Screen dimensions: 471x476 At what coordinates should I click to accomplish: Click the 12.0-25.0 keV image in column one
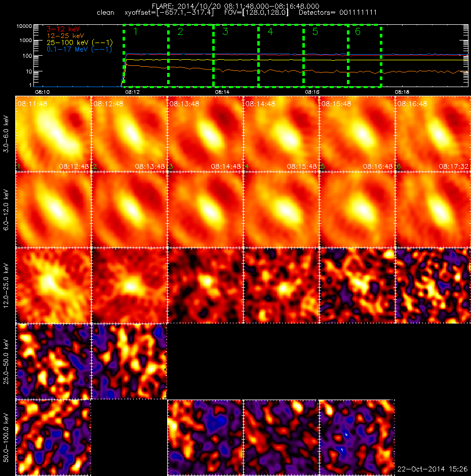[x=53, y=286]
